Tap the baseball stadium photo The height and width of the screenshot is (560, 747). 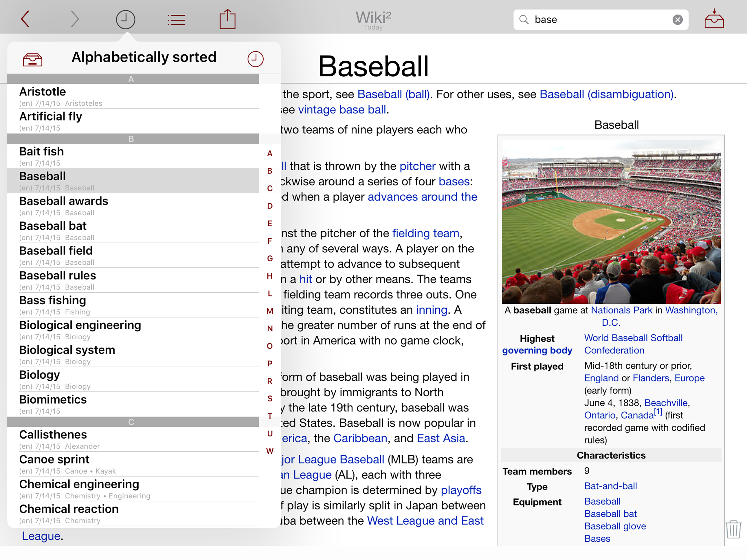(x=611, y=221)
